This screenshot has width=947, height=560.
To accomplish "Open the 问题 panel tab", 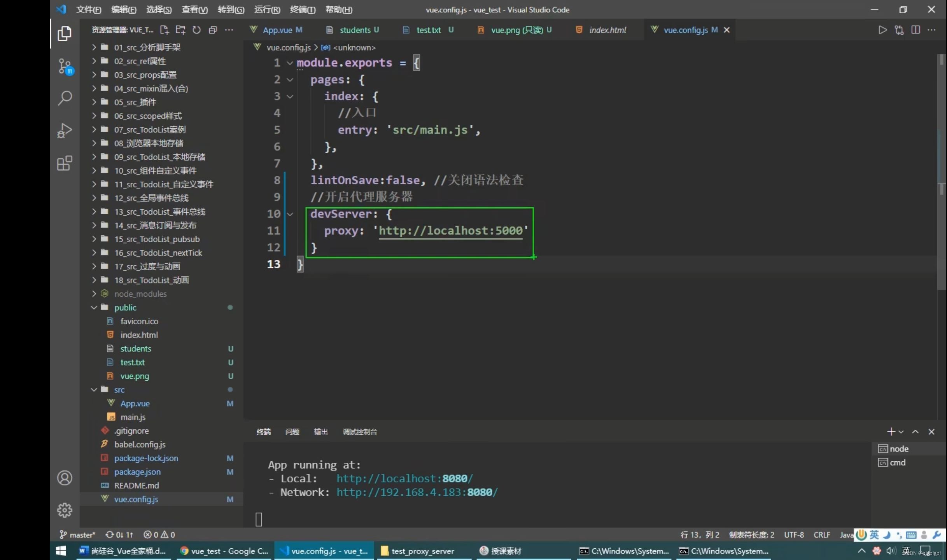I will (x=292, y=432).
